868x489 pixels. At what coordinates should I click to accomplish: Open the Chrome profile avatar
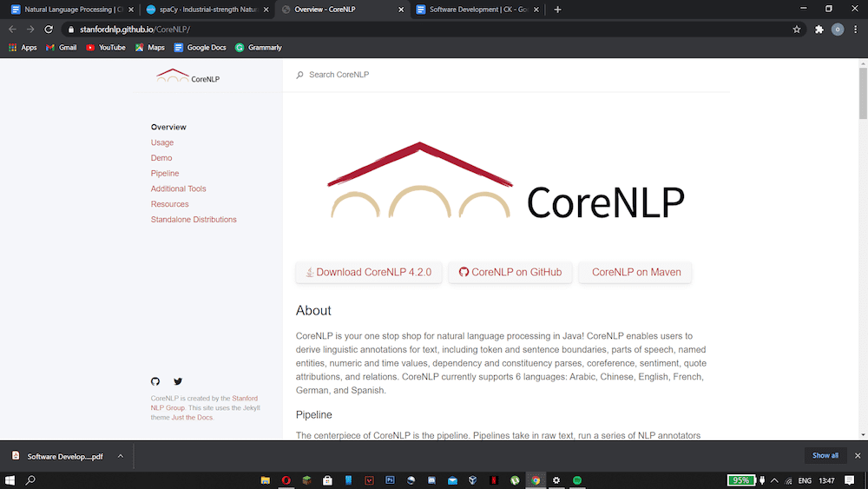coord(838,30)
